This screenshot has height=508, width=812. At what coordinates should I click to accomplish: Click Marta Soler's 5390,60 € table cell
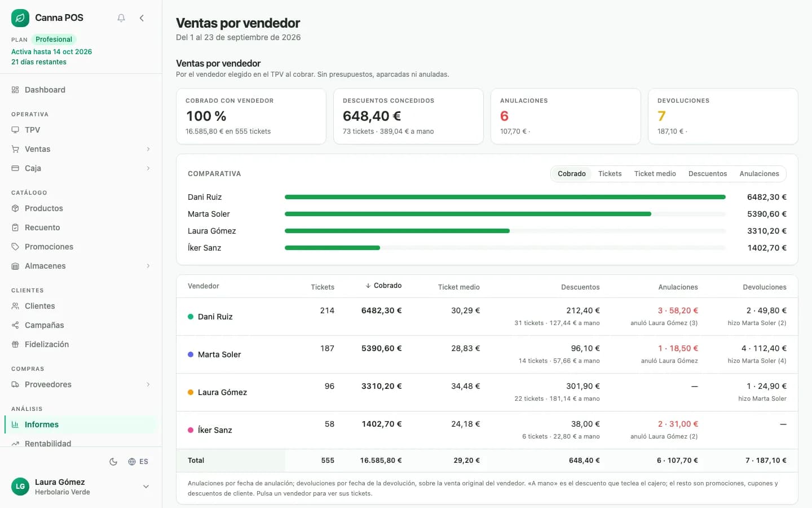[x=382, y=348]
